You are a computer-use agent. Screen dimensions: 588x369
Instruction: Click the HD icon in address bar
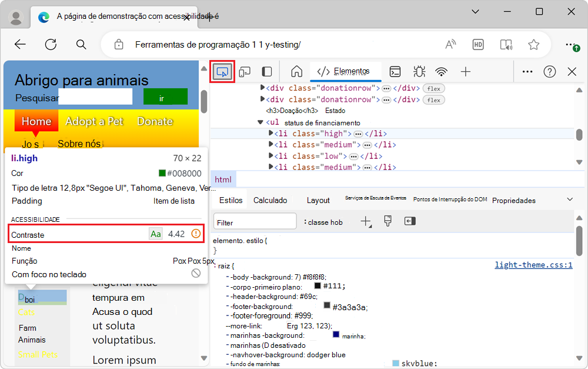click(x=477, y=45)
